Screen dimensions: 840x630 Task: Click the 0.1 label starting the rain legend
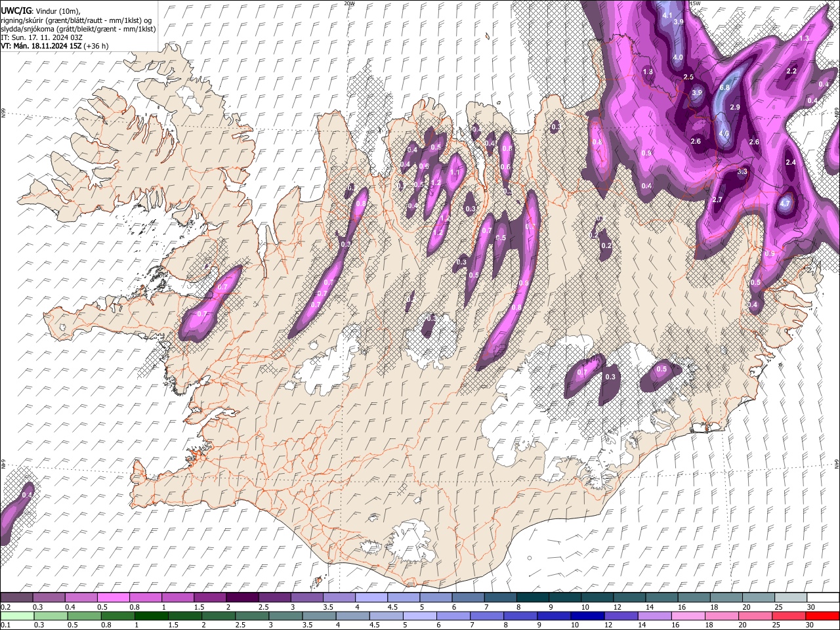coord(5,625)
